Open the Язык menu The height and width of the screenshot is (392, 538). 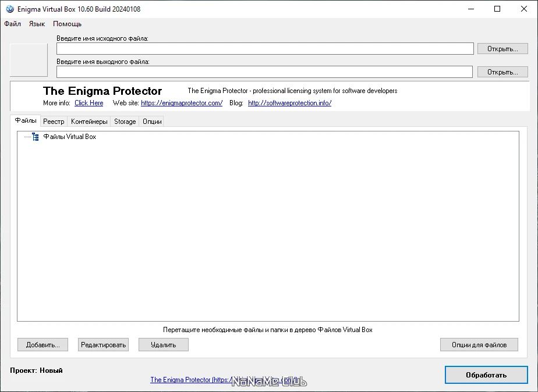point(37,24)
